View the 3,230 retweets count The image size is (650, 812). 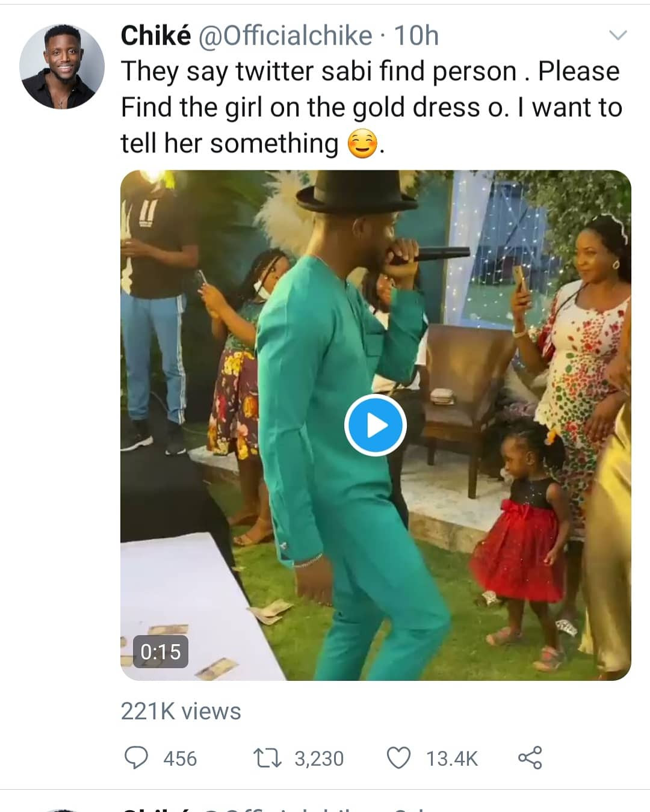319,758
